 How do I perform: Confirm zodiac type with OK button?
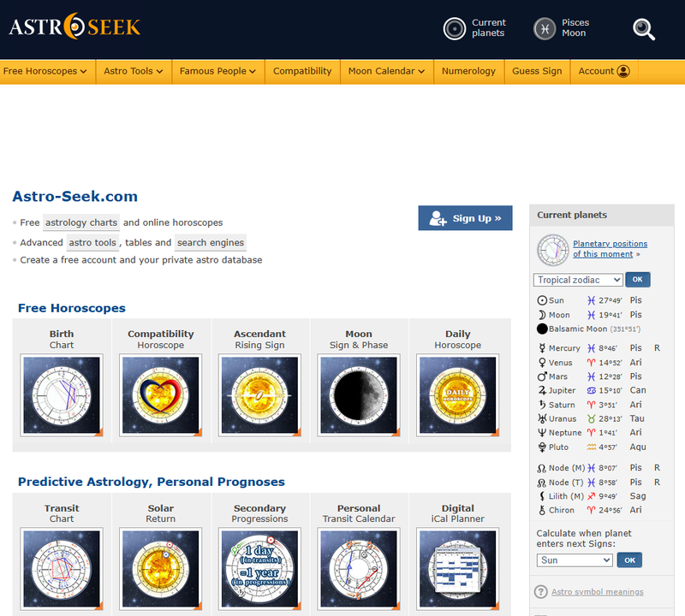click(x=637, y=280)
